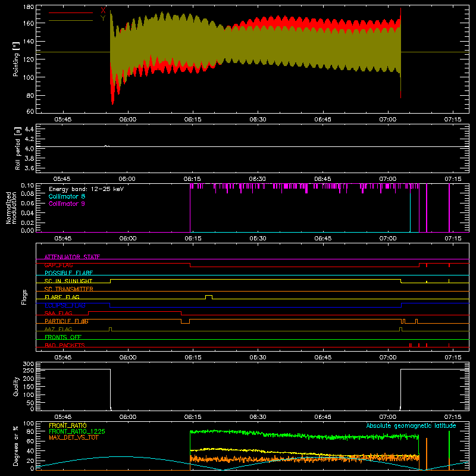Viewport: 476px width, 476px height.
Task: Click 06:00 label under the Flags plot
Action: point(128,358)
